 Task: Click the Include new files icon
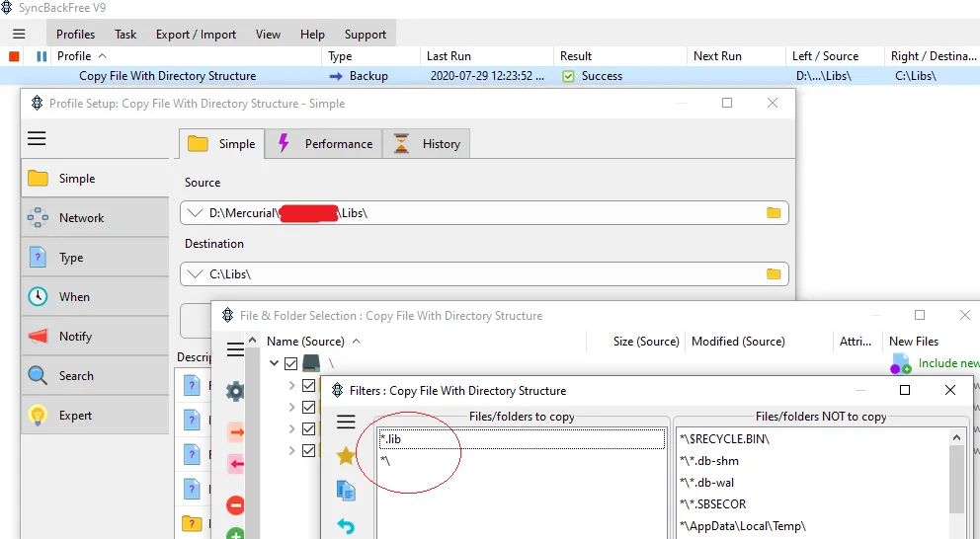901,363
